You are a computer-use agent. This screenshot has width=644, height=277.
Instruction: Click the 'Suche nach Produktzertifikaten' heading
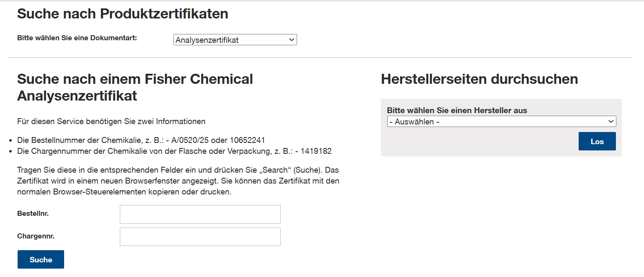pos(122,14)
